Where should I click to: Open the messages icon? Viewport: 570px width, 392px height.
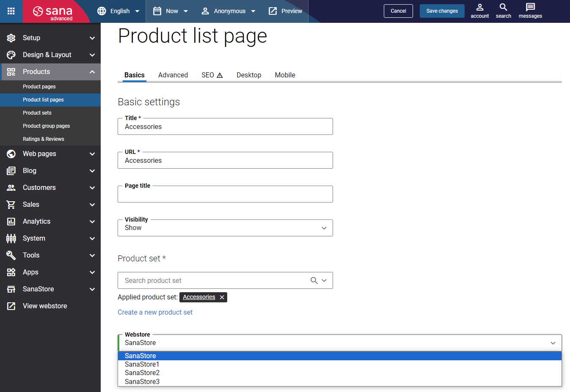coord(530,7)
